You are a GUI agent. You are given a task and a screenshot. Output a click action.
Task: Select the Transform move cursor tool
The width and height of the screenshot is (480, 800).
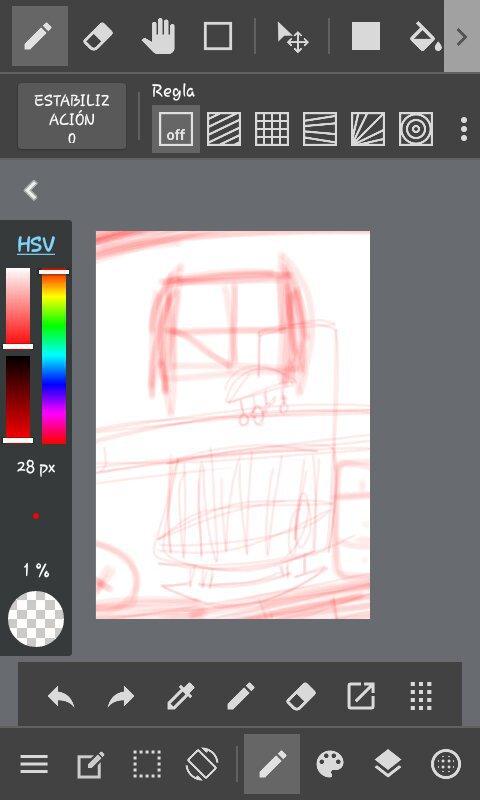click(x=292, y=37)
